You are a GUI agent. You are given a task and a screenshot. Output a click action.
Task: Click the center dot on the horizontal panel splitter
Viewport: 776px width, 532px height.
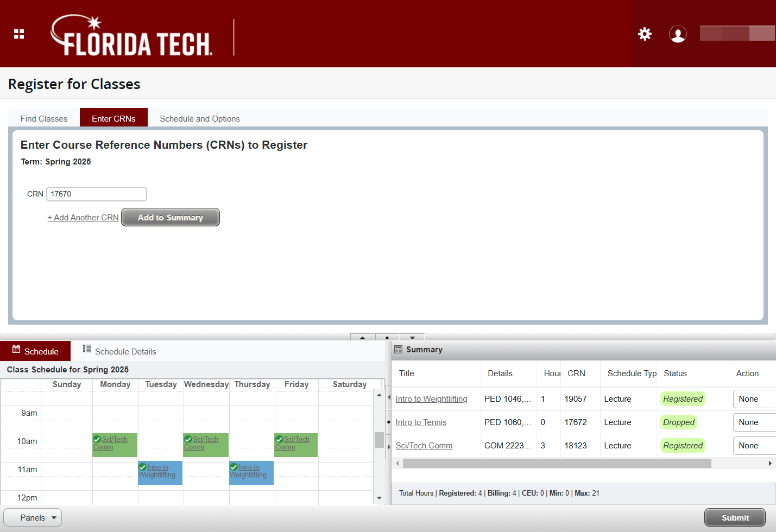387,337
